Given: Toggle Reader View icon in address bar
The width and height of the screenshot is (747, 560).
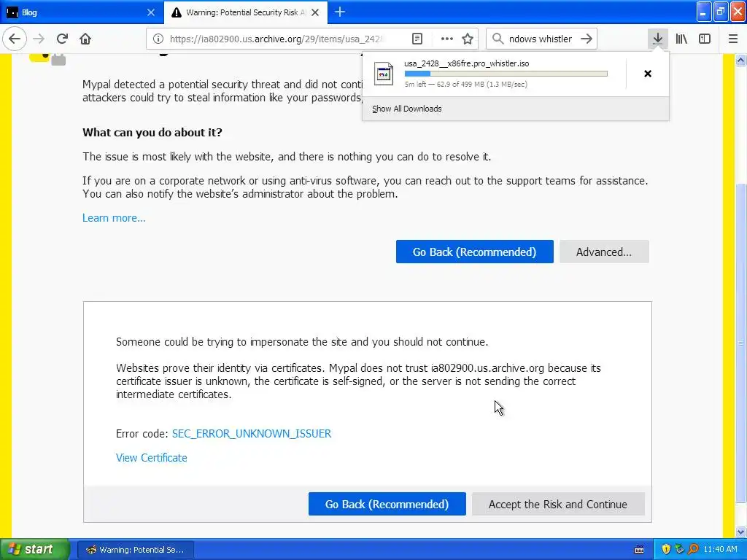Looking at the screenshot, I should click(x=417, y=39).
